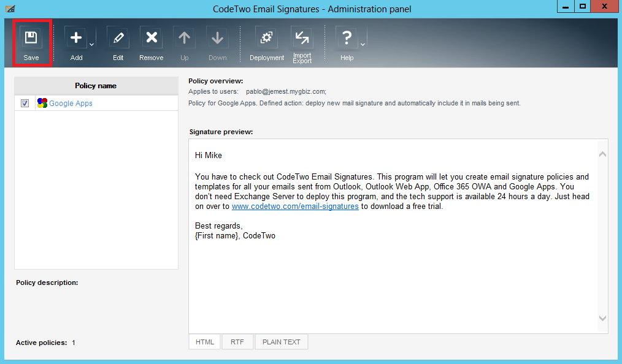Open the Help question mark icon
The height and width of the screenshot is (364, 622).
tap(347, 38)
